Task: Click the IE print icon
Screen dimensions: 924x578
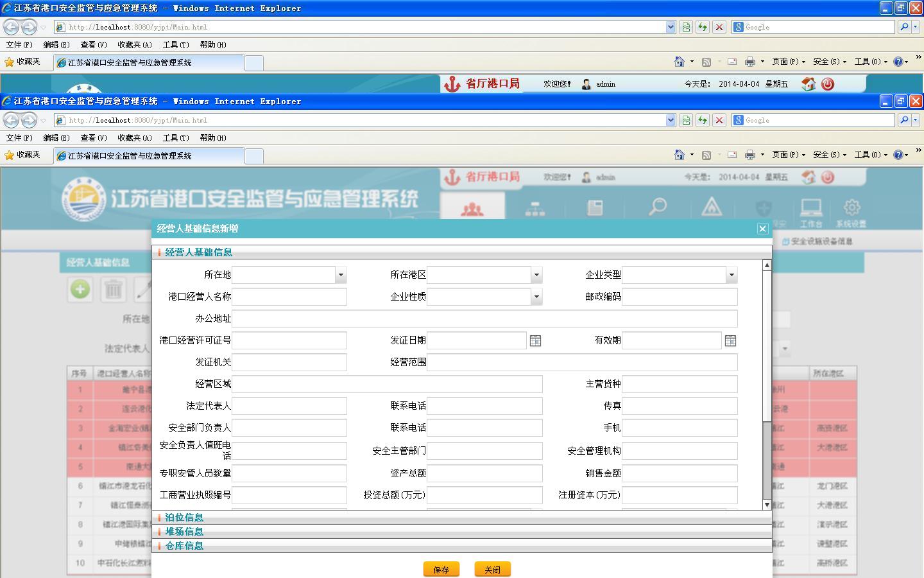Action: pyautogui.click(x=749, y=155)
